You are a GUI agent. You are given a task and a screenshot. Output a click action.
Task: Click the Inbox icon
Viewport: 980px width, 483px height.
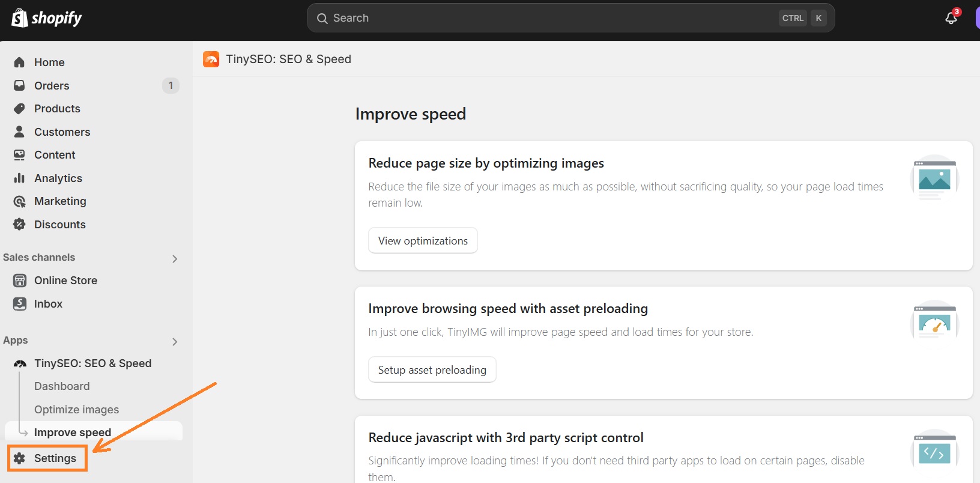pos(20,303)
